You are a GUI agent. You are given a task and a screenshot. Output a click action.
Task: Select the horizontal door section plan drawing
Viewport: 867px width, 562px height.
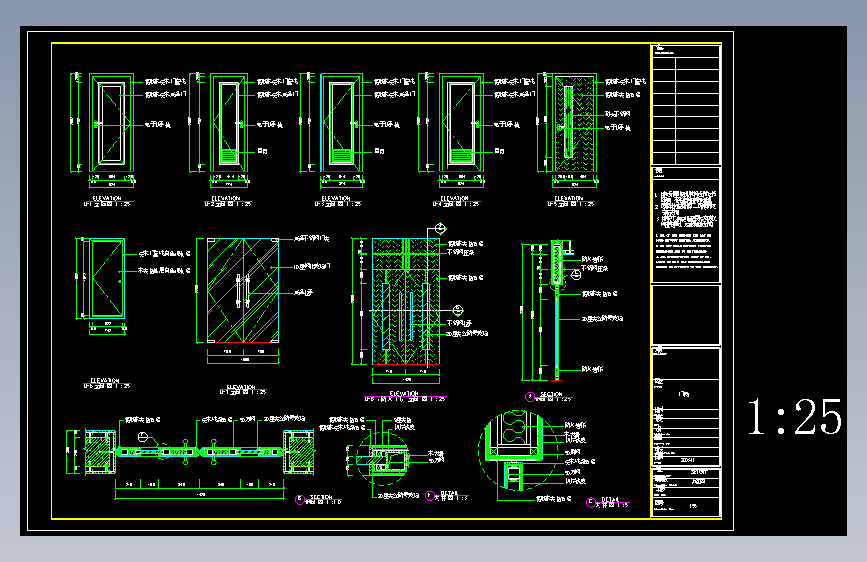(200, 452)
